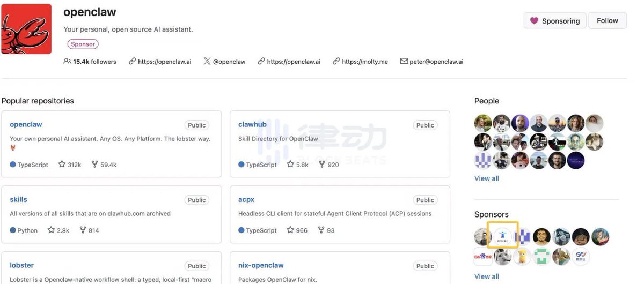
Task: Open the purple identicon avatar under People
Action: tap(483, 160)
